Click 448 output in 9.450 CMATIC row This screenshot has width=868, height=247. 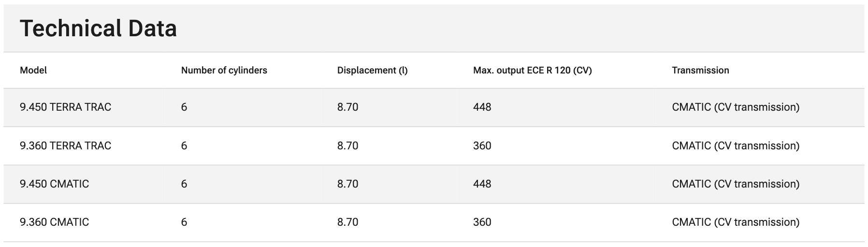pos(482,184)
